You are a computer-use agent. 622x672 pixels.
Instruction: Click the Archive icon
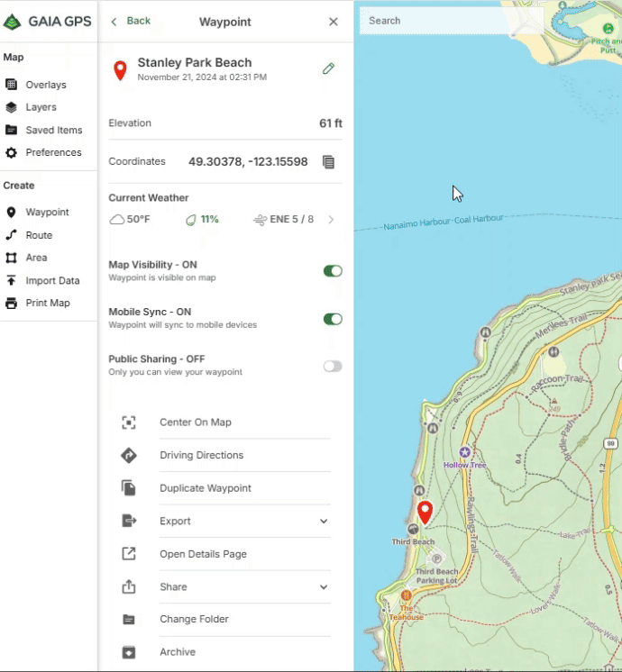coord(129,652)
